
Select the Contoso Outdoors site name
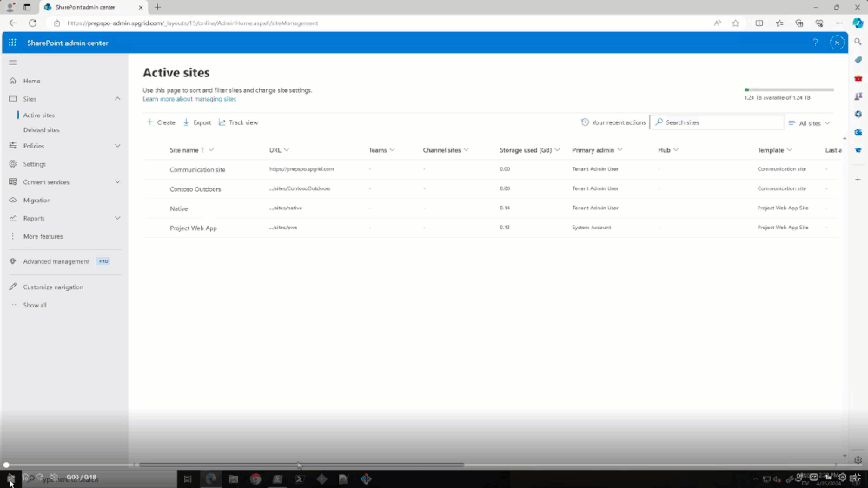(195, 189)
